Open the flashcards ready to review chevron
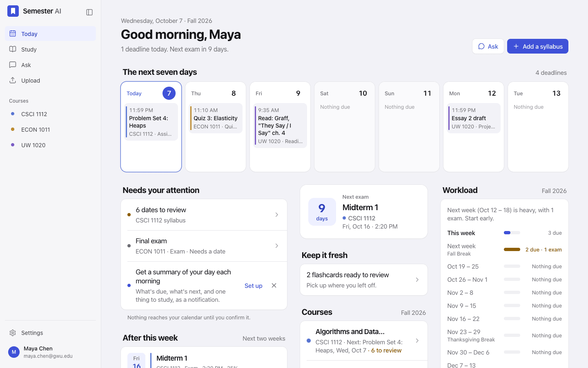 point(417,280)
